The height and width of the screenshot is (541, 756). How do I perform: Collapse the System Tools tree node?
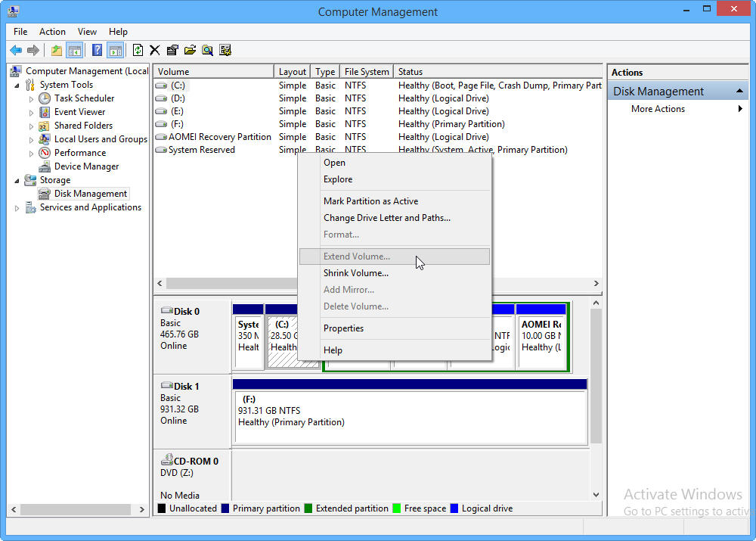tap(17, 86)
